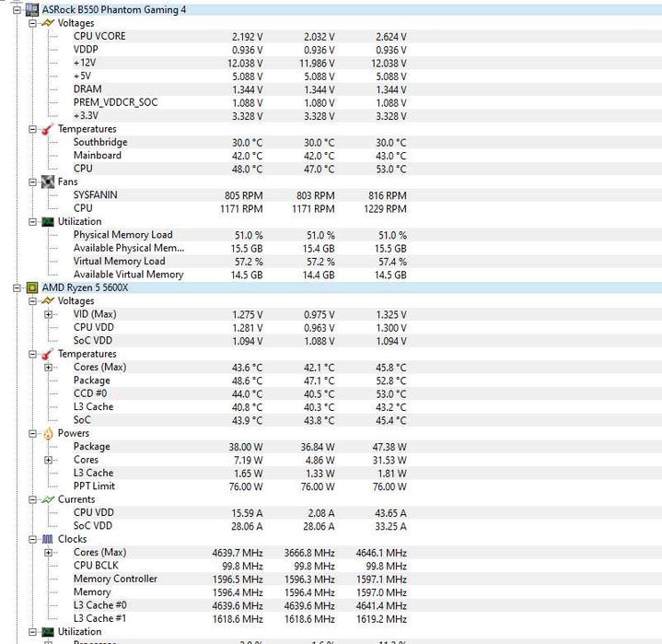Image resolution: width=662 pixels, height=644 pixels.
Task: Click the motherboard Temperatures thermometer icon
Action: click(48, 129)
